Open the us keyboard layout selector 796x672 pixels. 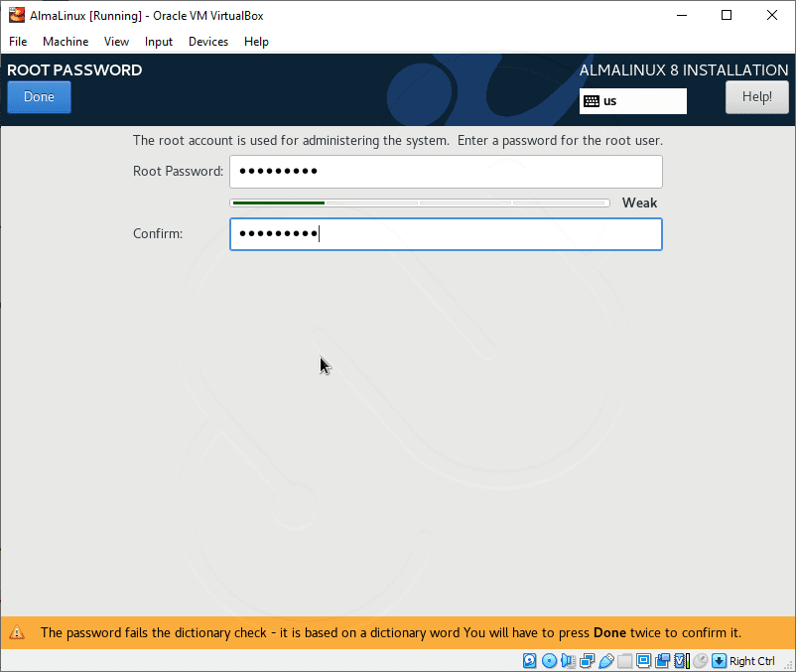click(633, 101)
